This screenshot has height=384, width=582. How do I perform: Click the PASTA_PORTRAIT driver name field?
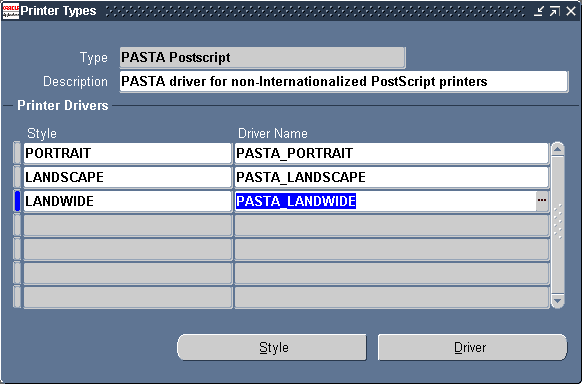click(392, 153)
